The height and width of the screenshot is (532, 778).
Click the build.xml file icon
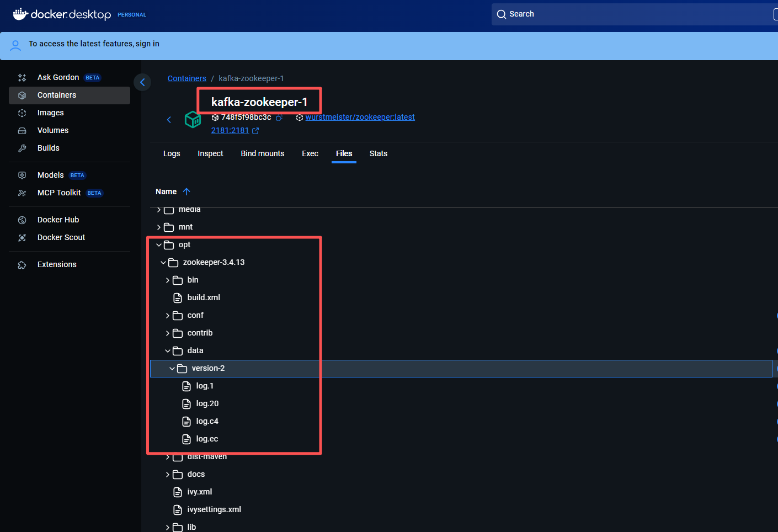178,298
